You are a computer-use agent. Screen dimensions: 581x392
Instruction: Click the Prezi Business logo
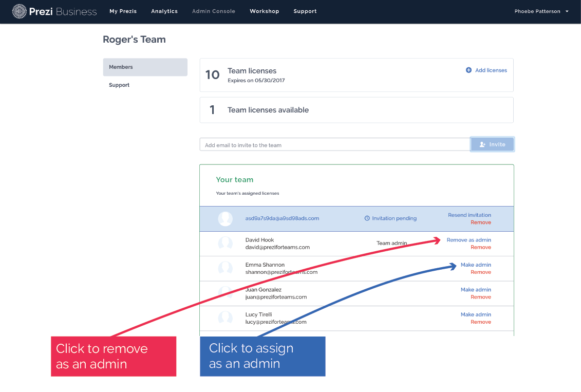54,11
